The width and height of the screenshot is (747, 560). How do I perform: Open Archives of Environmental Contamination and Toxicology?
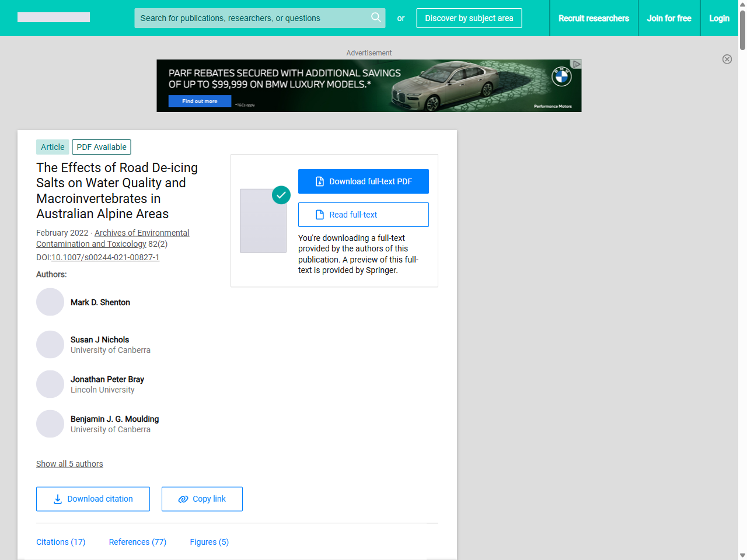point(142,233)
